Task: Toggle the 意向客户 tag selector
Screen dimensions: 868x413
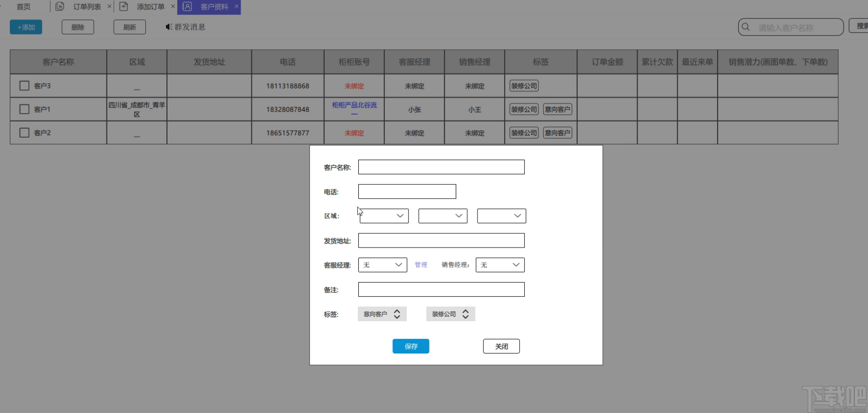Action: 382,314
